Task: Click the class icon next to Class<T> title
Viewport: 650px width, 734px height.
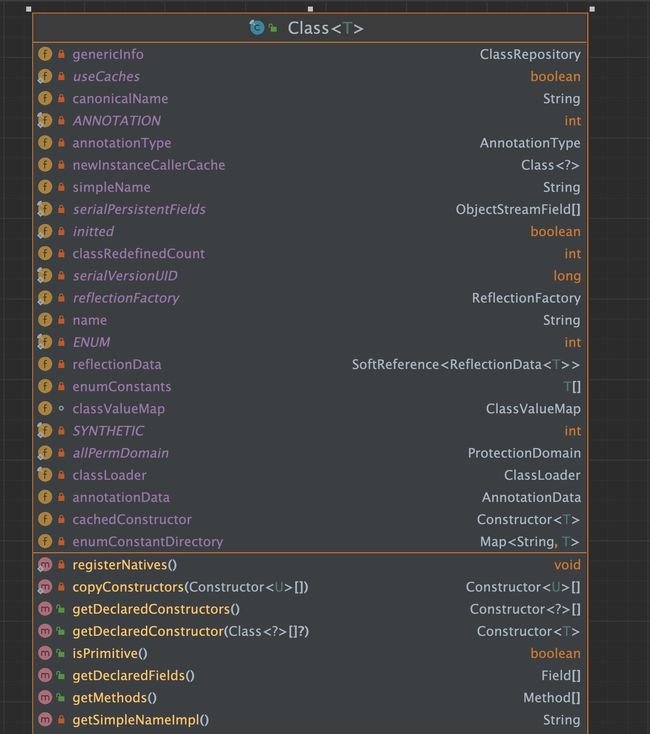Action: [x=256, y=28]
